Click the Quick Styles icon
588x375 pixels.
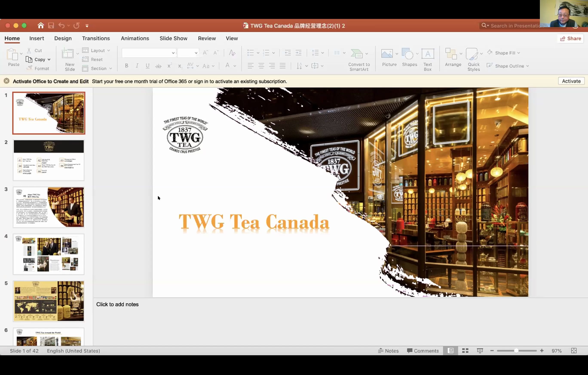point(472,54)
